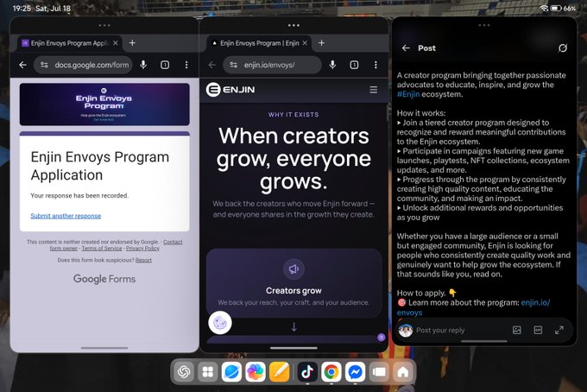
Task: Tap the microphone icon in the enjin.io window
Action: coord(333,65)
